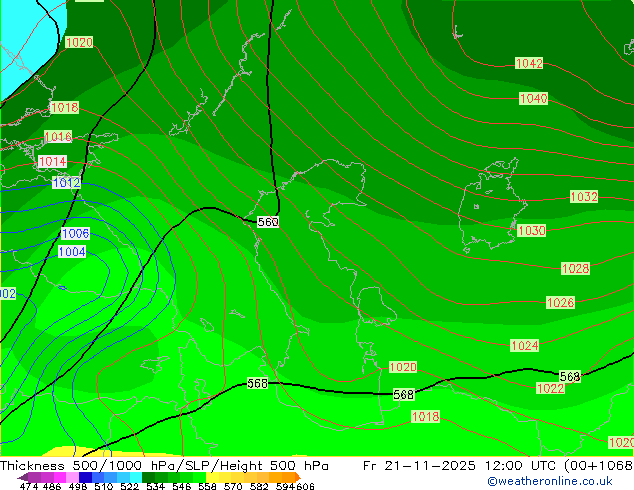634x490 pixels.
Task: Click the 560 height contour label
Action: 268,222
